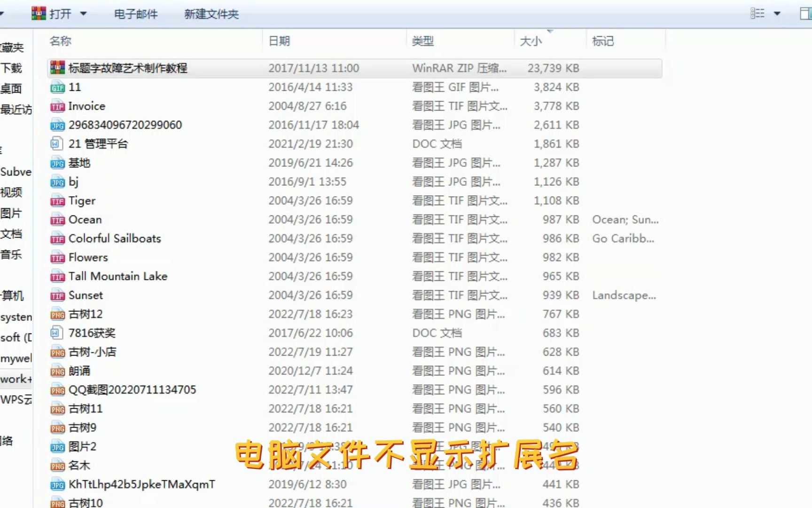This screenshot has height=508, width=812.
Task: Click the 新建文件夹 toolbar button
Action: pyautogui.click(x=211, y=14)
